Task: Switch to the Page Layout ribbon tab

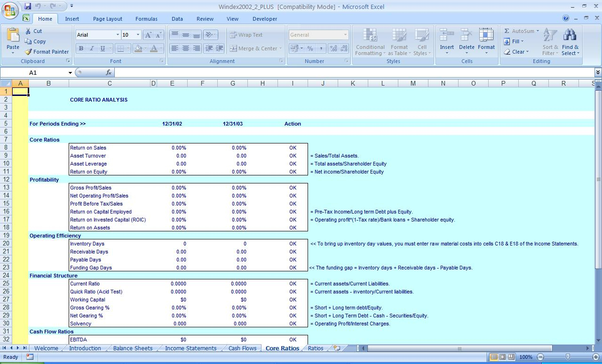Action: (x=107, y=19)
